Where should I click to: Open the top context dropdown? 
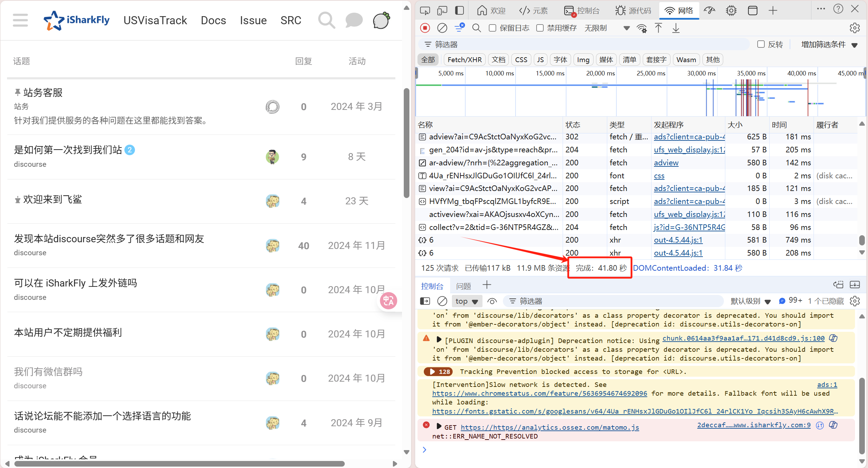(x=467, y=301)
